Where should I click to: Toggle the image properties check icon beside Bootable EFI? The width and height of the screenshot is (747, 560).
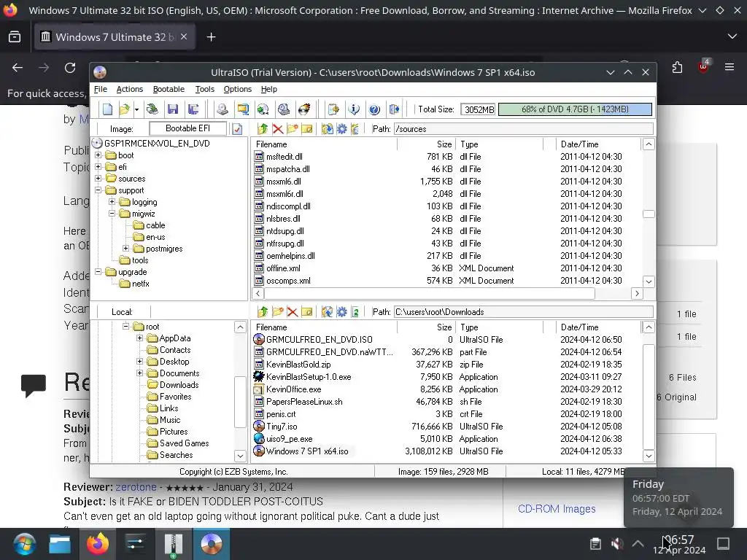pyautogui.click(x=237, y=128)
